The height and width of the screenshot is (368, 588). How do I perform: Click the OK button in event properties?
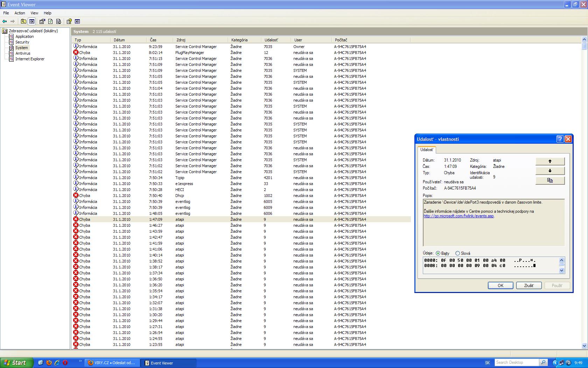tap(500, 286)
